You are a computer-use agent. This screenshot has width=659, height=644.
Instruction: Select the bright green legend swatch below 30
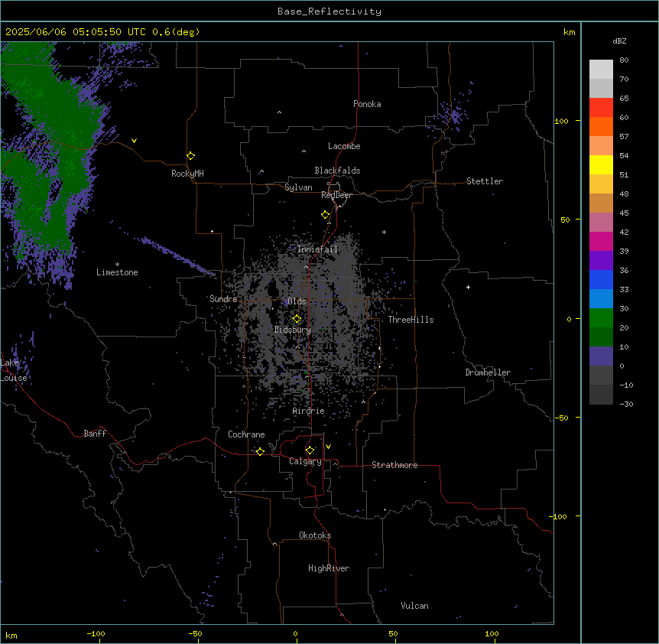[601, 318]
